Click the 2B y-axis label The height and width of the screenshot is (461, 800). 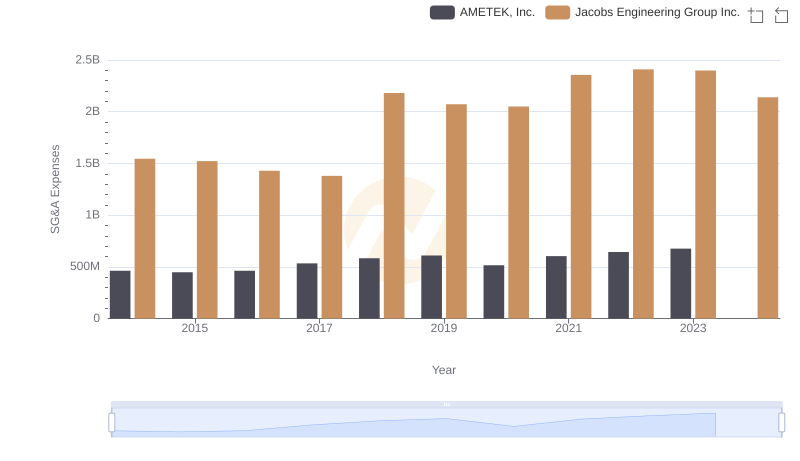click(92, 111)
